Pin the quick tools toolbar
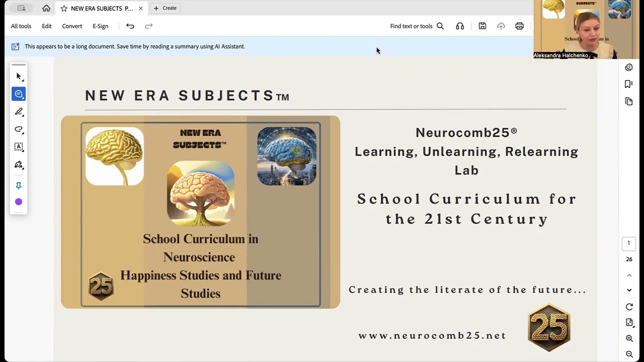 [19, 186]
